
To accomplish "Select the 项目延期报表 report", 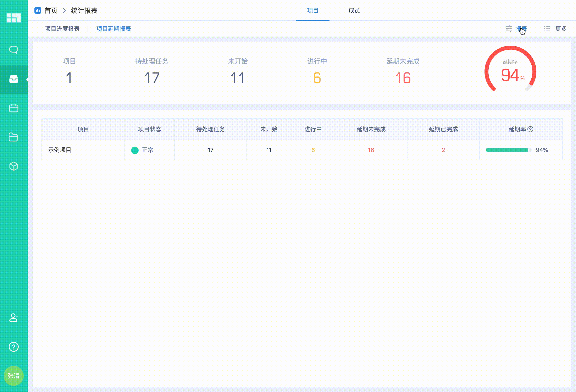I will pyautogui.click(x=113, y=29).
